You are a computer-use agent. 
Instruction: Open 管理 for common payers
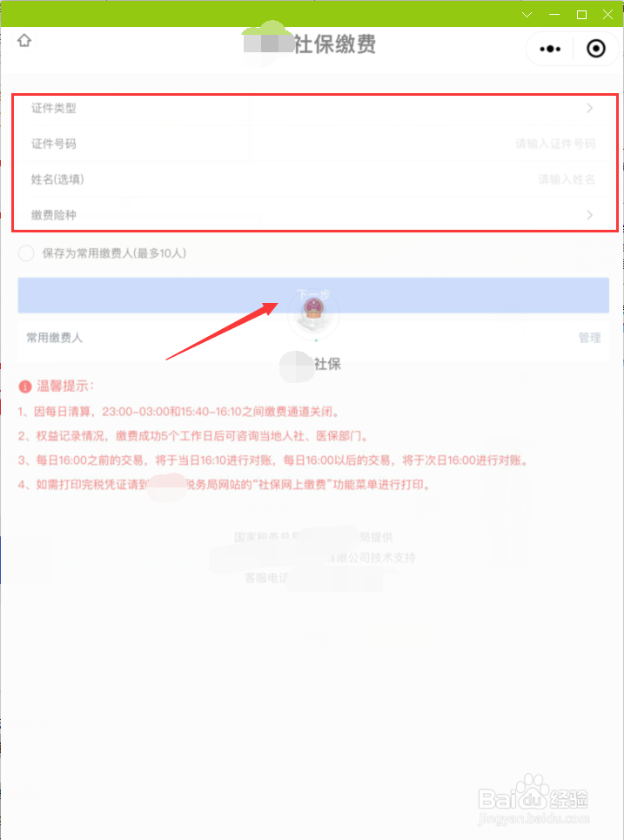[x=589, y=338]
